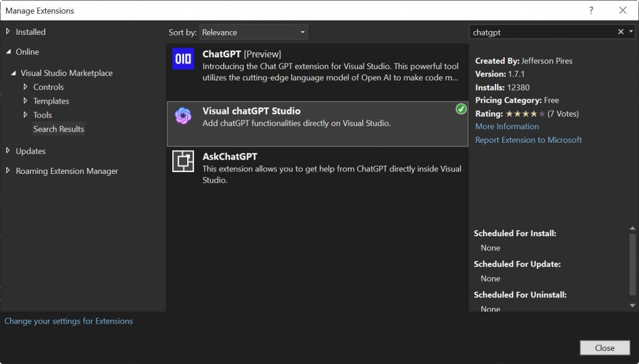The width and height of the screenshot is (639, 364).
Task: Open Change your settings for Extensions link
Action: pos(69,321)
